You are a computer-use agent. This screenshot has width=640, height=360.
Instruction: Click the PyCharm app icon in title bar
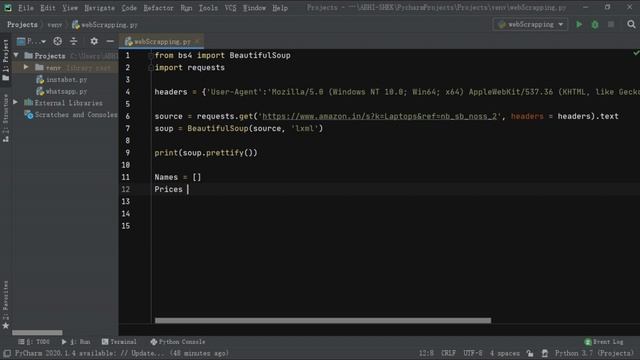click(8, 8)
